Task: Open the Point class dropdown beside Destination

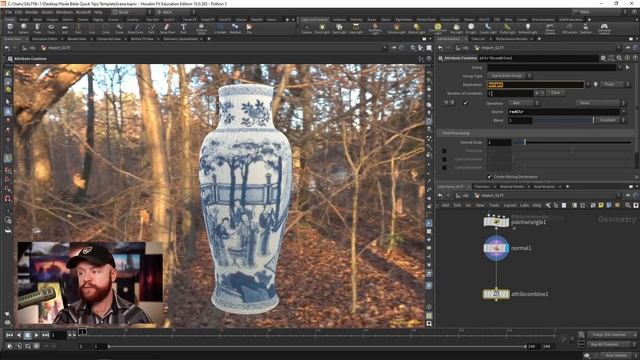Action: [x=615, y=84]
